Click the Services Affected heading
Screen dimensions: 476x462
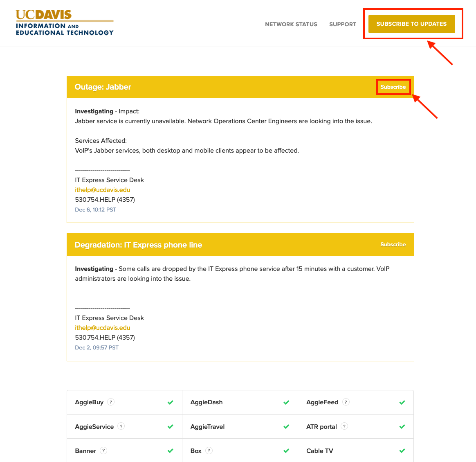pyautogui.click(x=101, y=141)
